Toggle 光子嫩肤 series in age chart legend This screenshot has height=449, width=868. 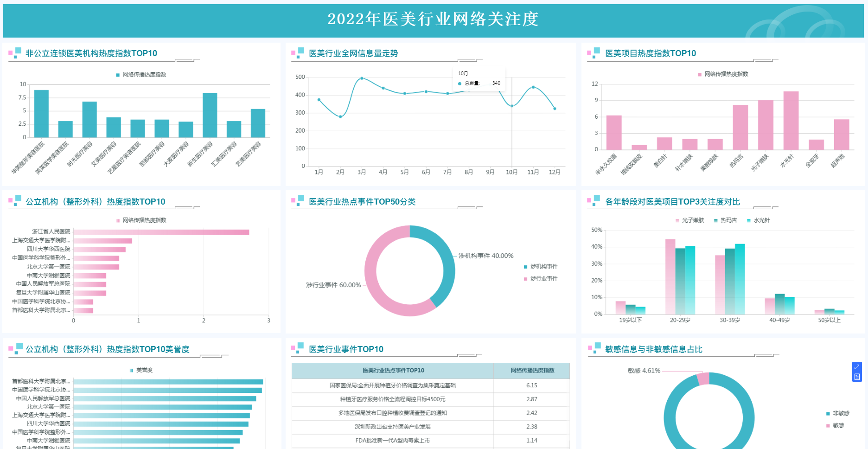690,220
